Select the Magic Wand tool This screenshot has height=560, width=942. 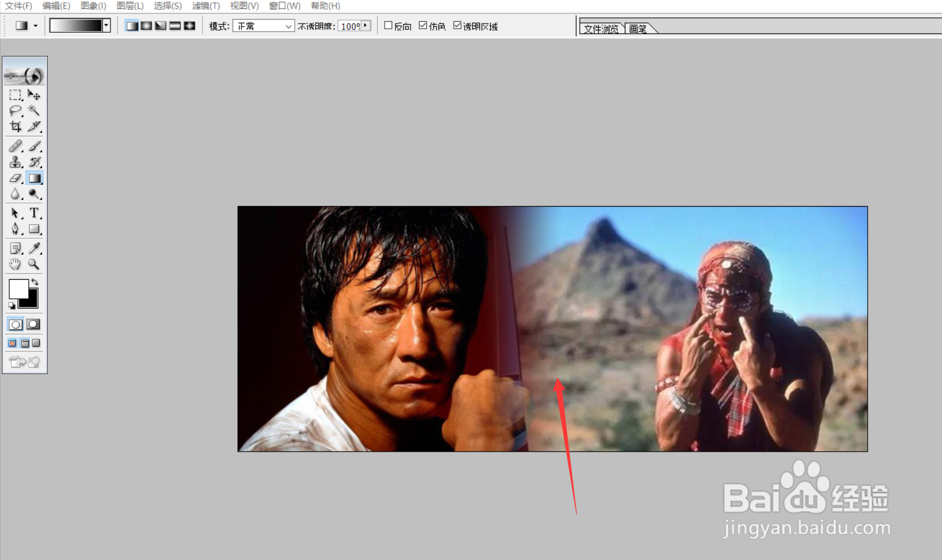coord(34,111)
